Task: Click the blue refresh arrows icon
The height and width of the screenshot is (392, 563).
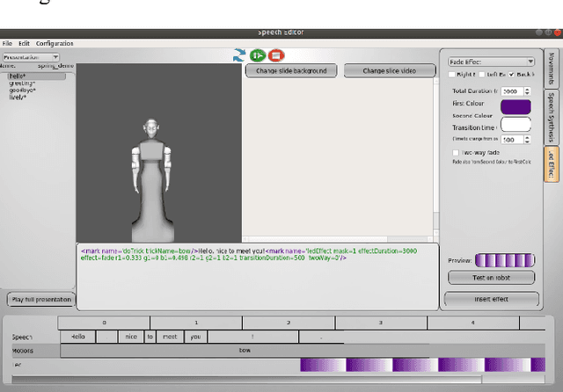Action: click(238, 54)
